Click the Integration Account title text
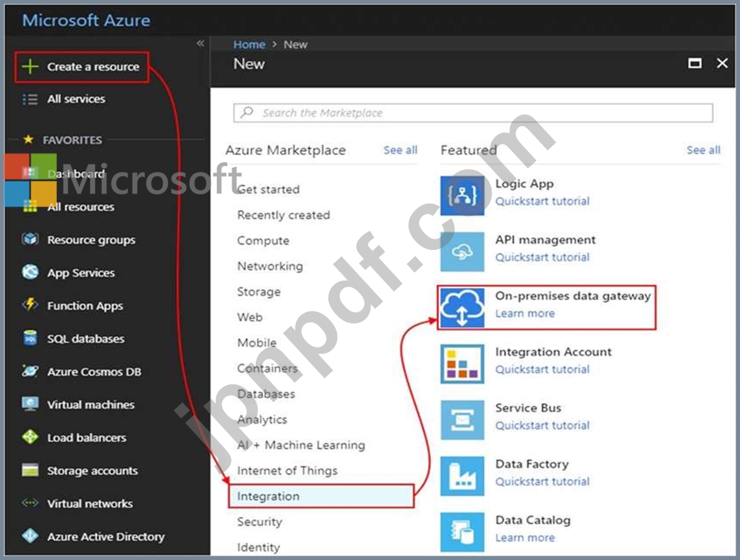 pos(553,352)
